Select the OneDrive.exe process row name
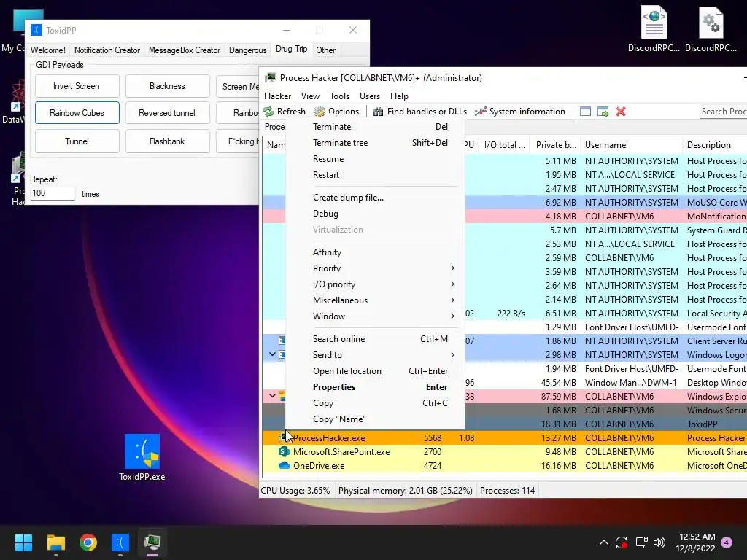 (x=319, y=466)
